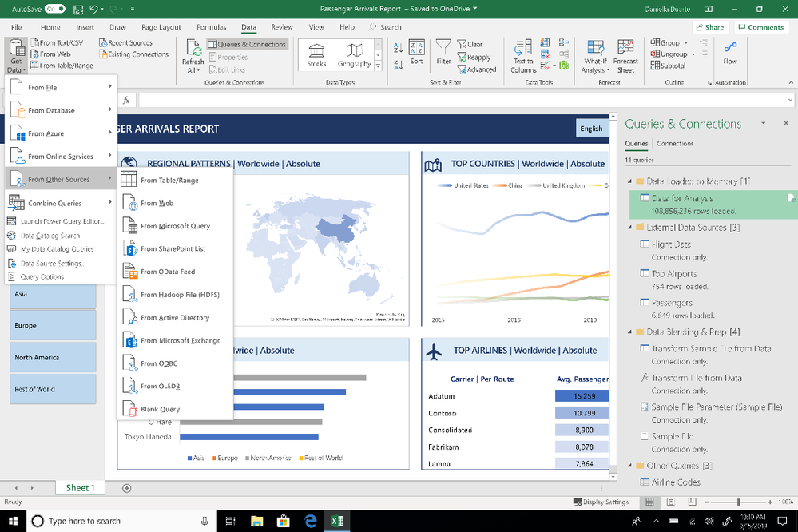
Task: Open File Explorer from taskbar
Action: pos(257,521)
